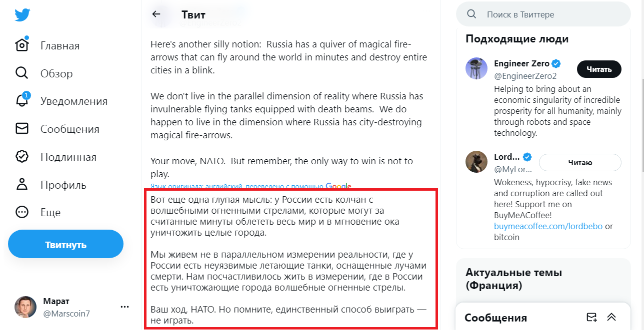Viewport: 644px width, 330px height.
Task: Open the Home (Главная) icon
Action: 22,45
